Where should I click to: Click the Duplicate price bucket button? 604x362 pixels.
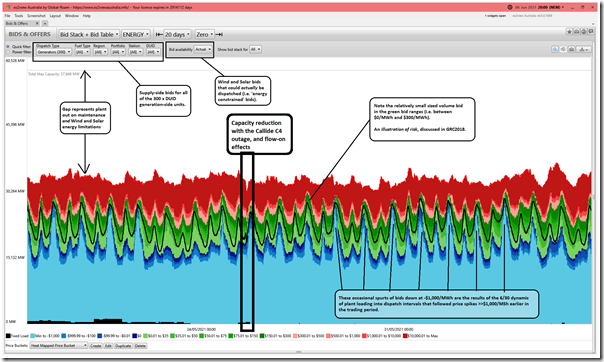tap(123, 346)
